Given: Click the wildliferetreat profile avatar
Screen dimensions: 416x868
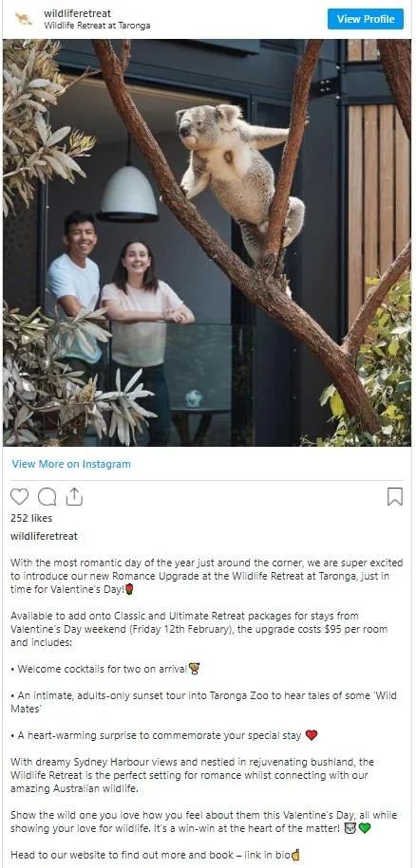Looking at the screenshot, I should pos(23,19).
